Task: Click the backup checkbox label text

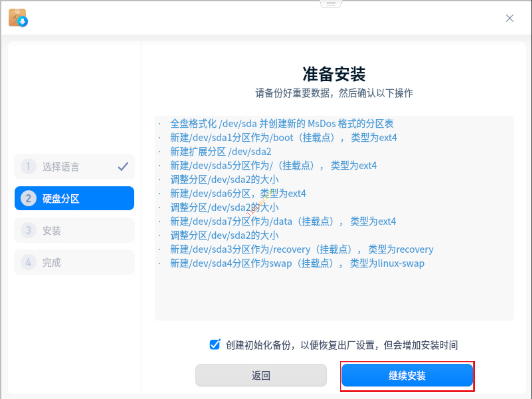Action: tap(342, 345)
